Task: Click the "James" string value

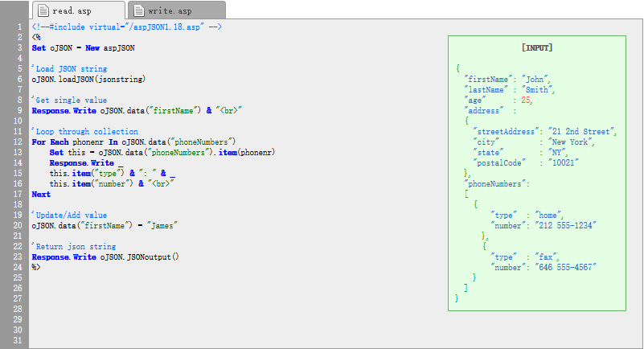Action: coord(162,225)
